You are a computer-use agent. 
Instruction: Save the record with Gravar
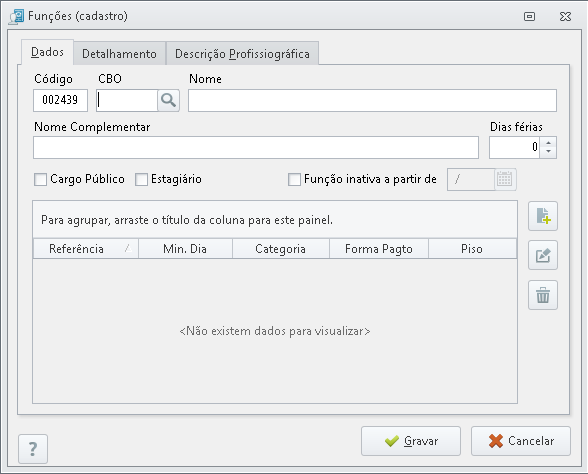411,441
